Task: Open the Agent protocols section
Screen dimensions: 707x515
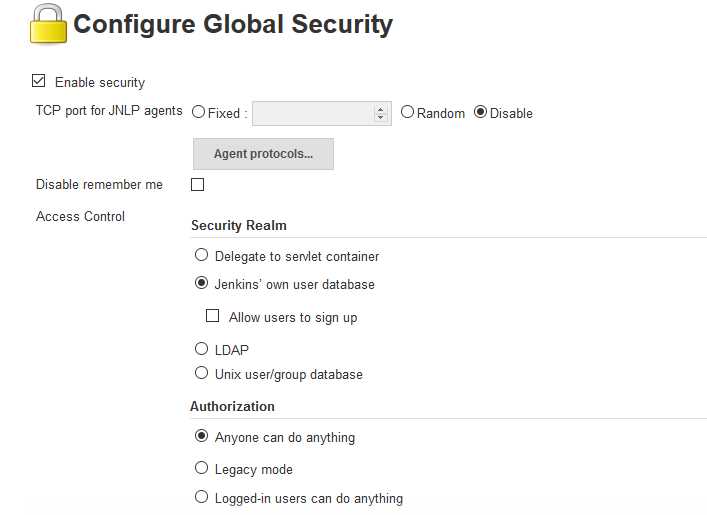Action: (x=263, y=154)
